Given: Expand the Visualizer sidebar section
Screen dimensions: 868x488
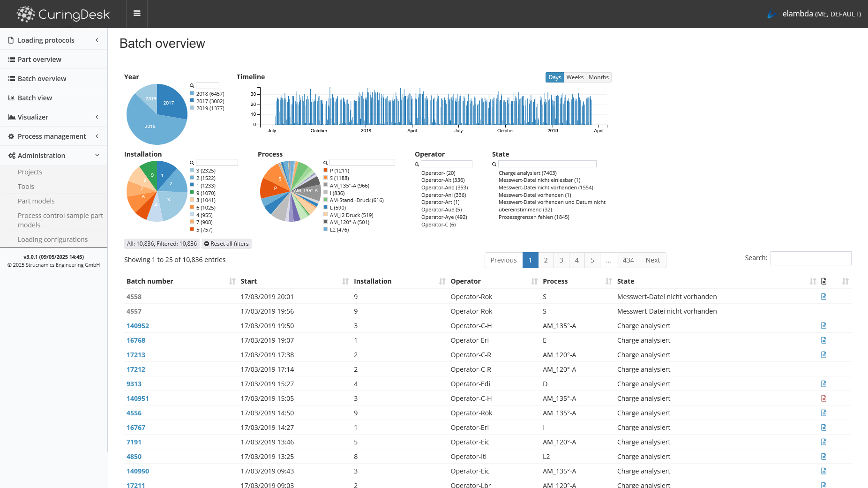Looking at the screenshot, I should click(53, 117).
